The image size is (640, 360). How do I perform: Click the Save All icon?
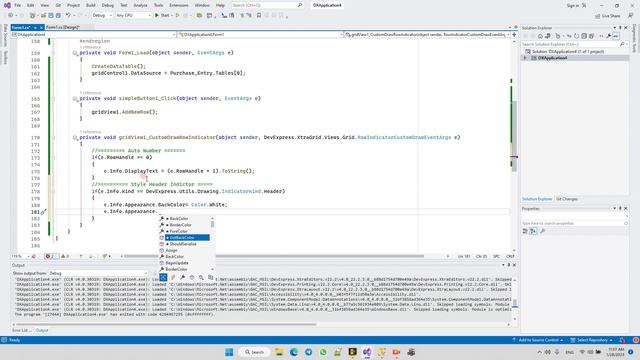58,16
